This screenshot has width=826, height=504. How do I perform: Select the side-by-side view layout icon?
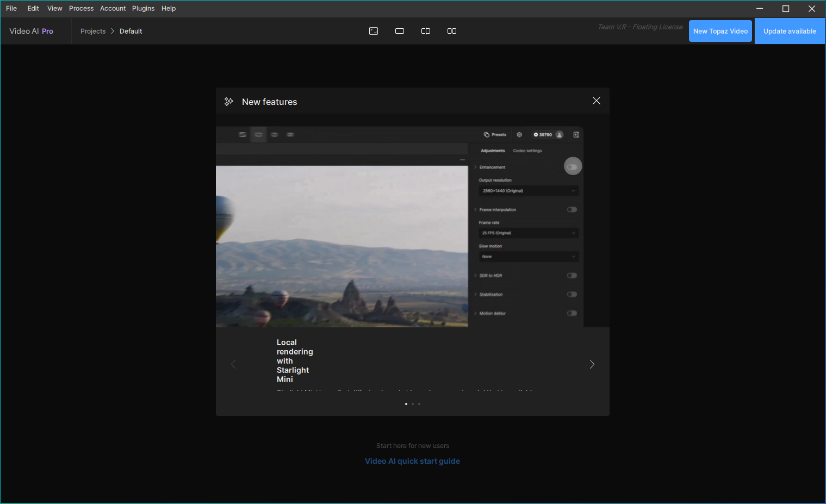coord(452,31)
